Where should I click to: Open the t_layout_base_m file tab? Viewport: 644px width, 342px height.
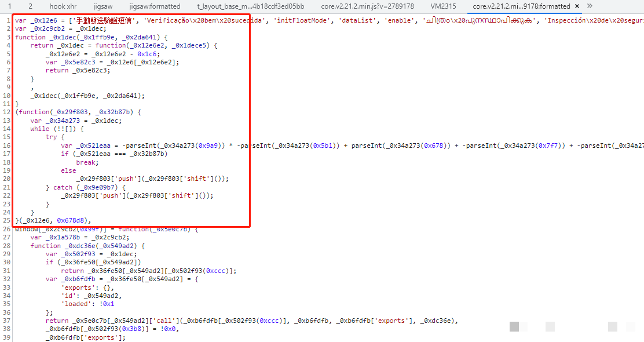point(250,6)
